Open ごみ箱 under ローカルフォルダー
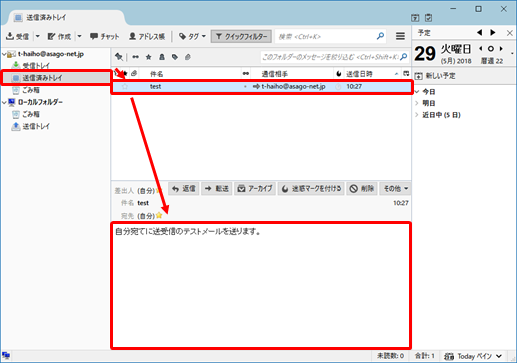This screenshot has height=363, width=517. click(26, 114)
